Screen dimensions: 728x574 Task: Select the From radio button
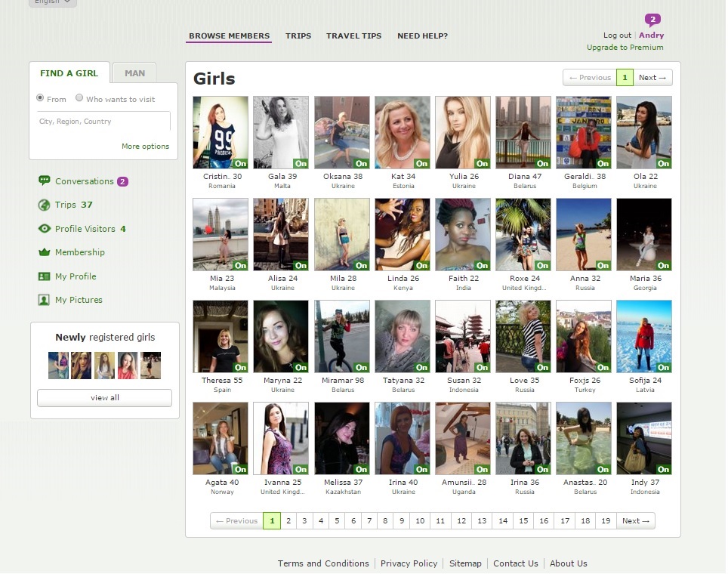(40, 98)
